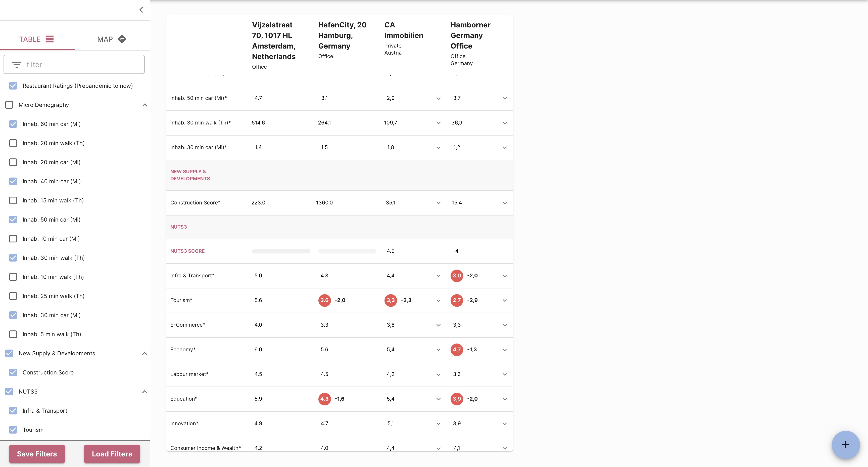Enable Inhab. 20 min walk (Th)

(13, 143)
